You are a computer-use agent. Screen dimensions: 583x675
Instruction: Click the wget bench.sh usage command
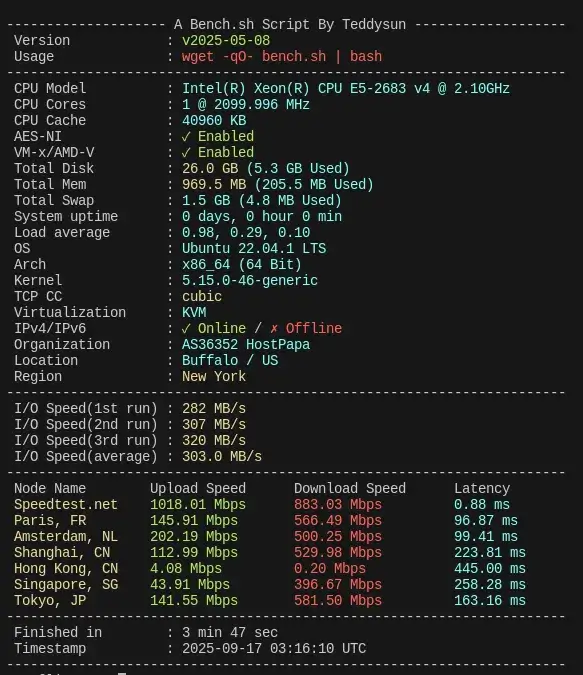[x=282, y=56]
